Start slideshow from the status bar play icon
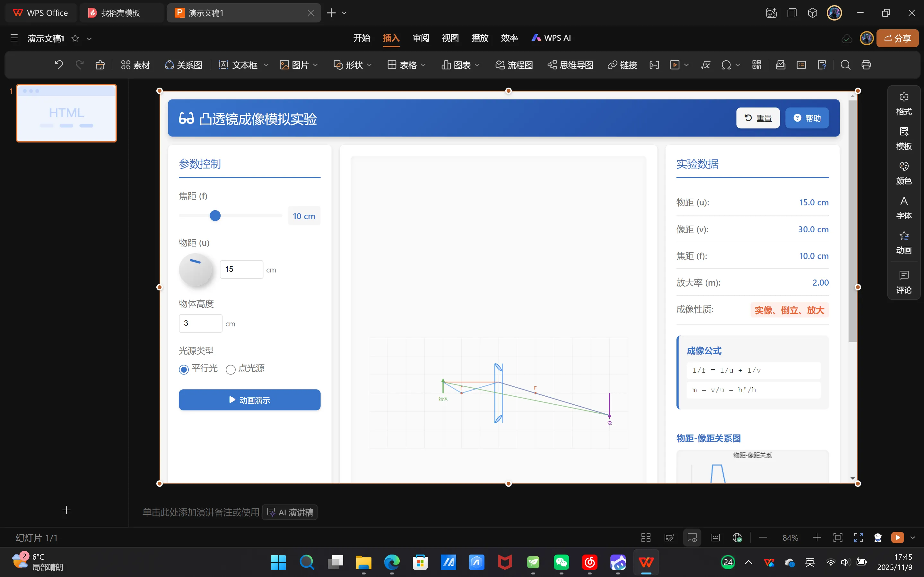 [x=897, y=538]
